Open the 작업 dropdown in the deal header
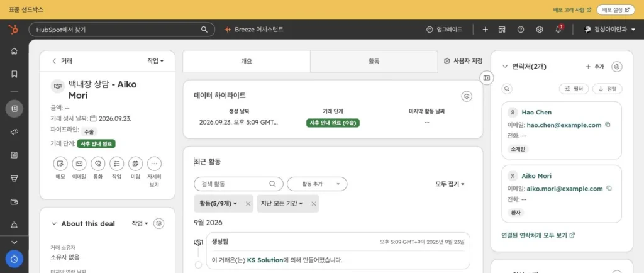The width and height of the screenshot is (644, 273). pos(155,61)
